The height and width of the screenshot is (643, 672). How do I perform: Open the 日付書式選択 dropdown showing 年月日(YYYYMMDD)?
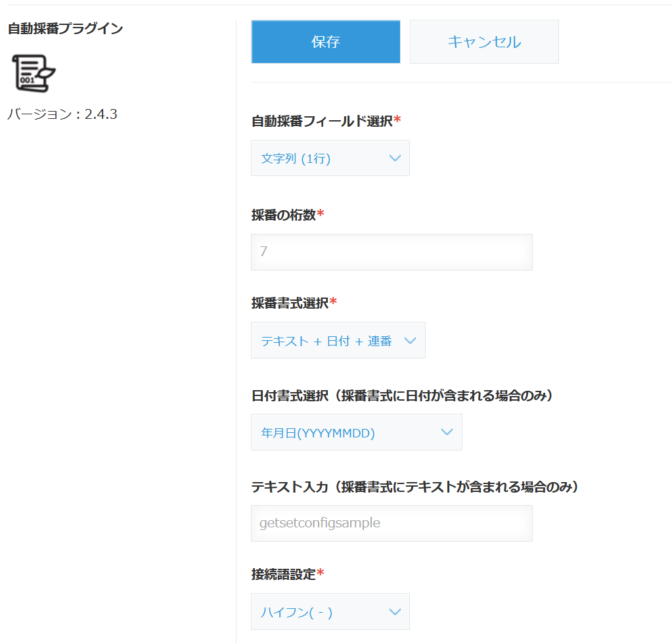point(357,432)
